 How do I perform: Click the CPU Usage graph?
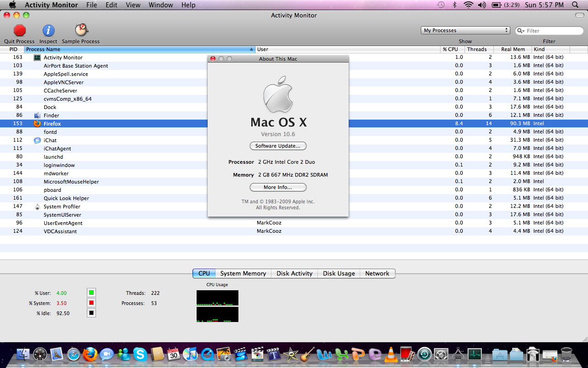coord(217,306)
